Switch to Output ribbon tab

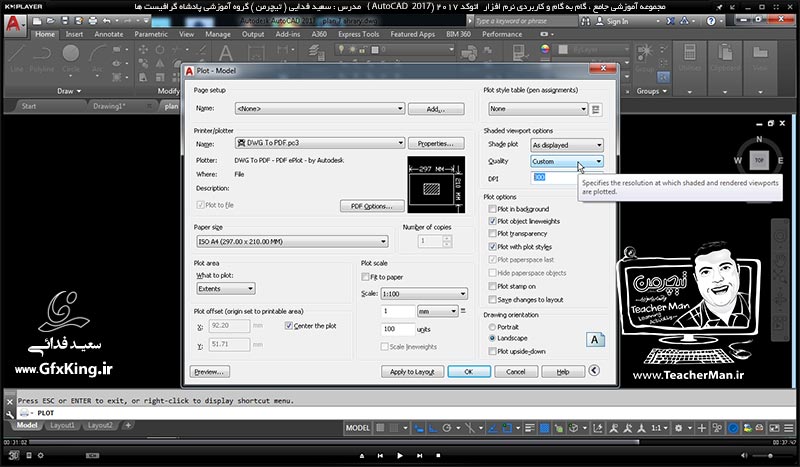[x=253, y=34]
